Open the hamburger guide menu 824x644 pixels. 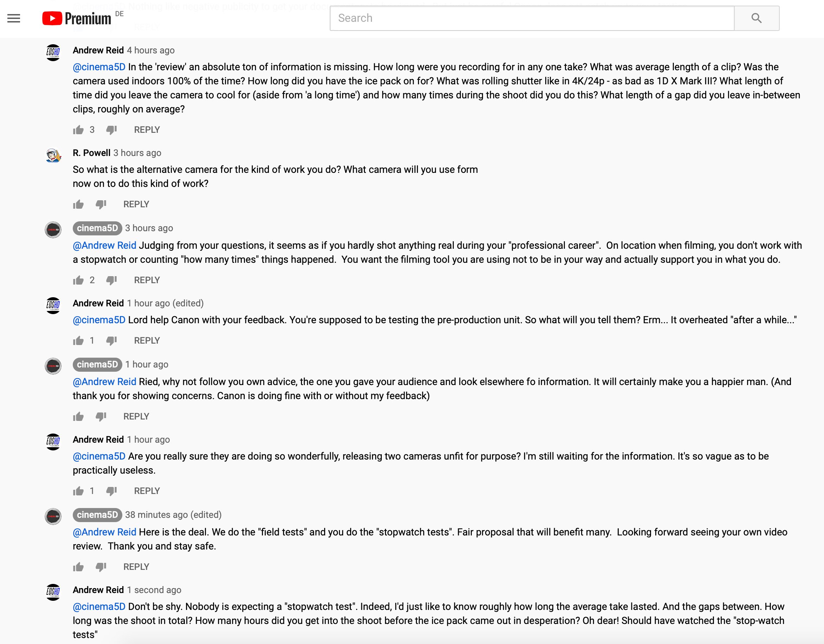14,18
